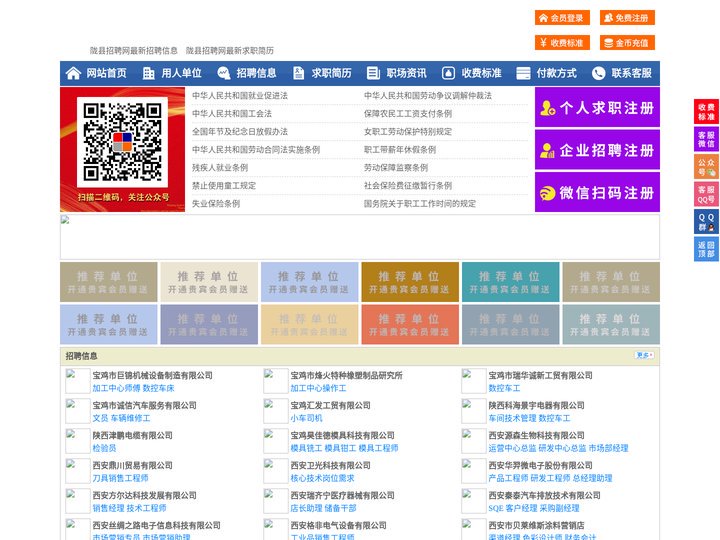Open 店长助理 job link

click(306, 508)
